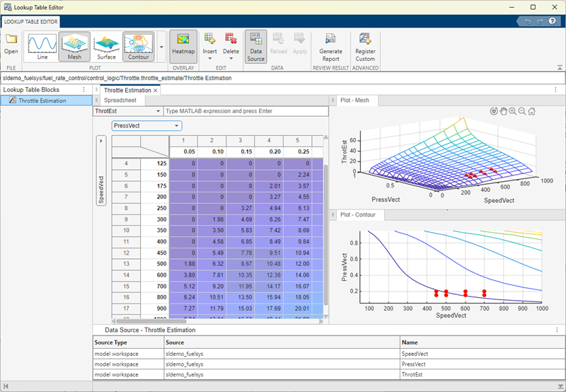Choose the Surface plot type
This screenshot has width=566, height=392.
click(x=105, y=46)
